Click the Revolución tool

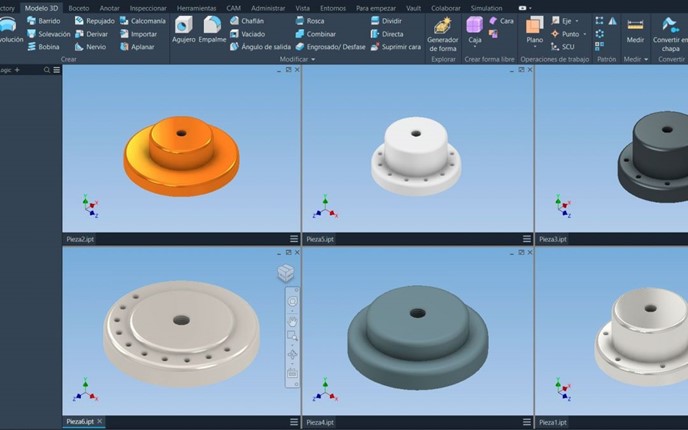click(x=9, y=29)
